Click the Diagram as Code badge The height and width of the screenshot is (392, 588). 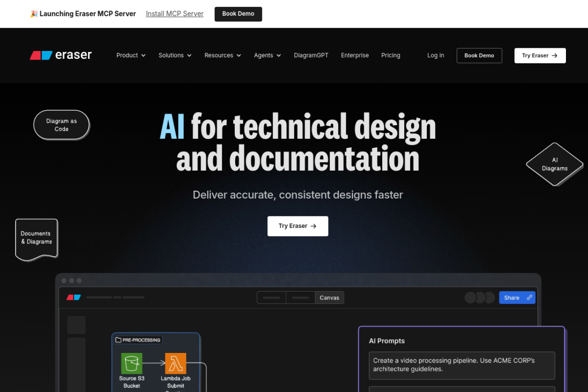coord(62,125)
